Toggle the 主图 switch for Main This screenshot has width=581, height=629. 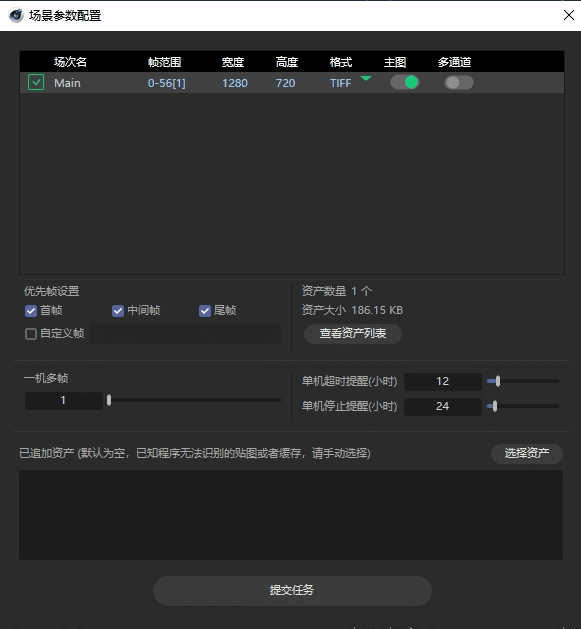(405, 83)
